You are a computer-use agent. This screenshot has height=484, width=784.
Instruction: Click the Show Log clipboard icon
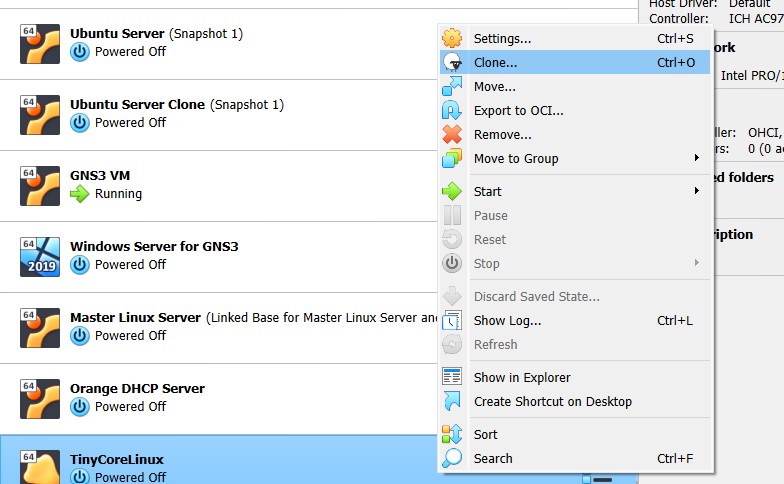(x=452, y=320)
